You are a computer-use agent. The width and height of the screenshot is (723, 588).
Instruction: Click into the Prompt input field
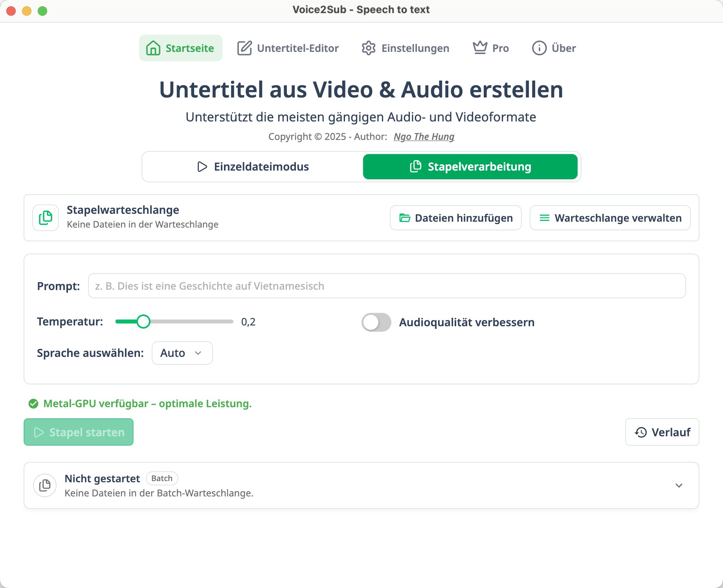(387, 286)
